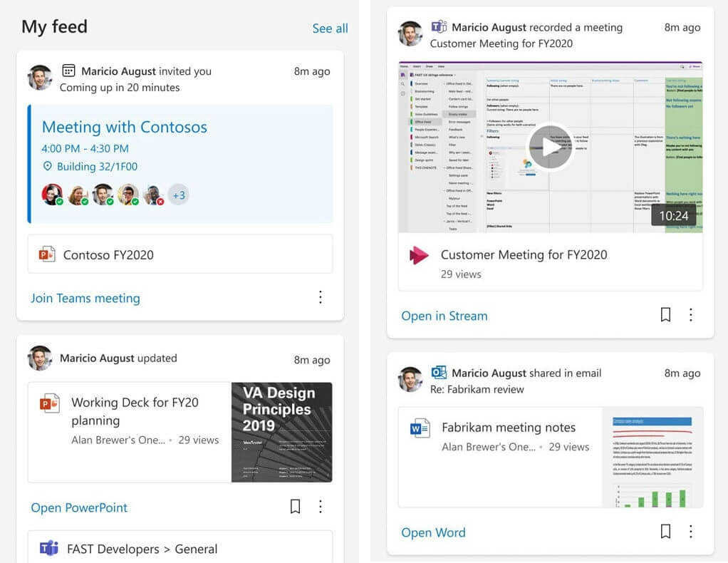Click Maricio August avatar on recorded meeting card
The height and width of the screenshot is (563, 728).
tap(410, 33)
